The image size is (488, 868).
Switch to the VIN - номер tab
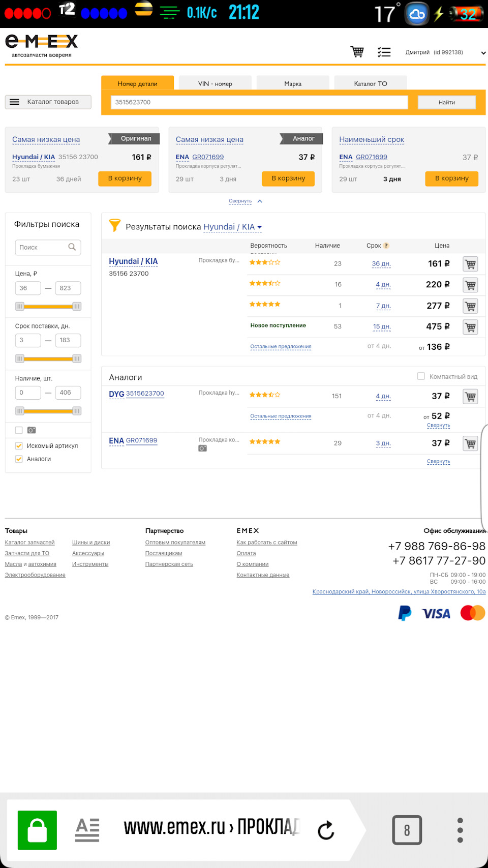pos(215,83)
